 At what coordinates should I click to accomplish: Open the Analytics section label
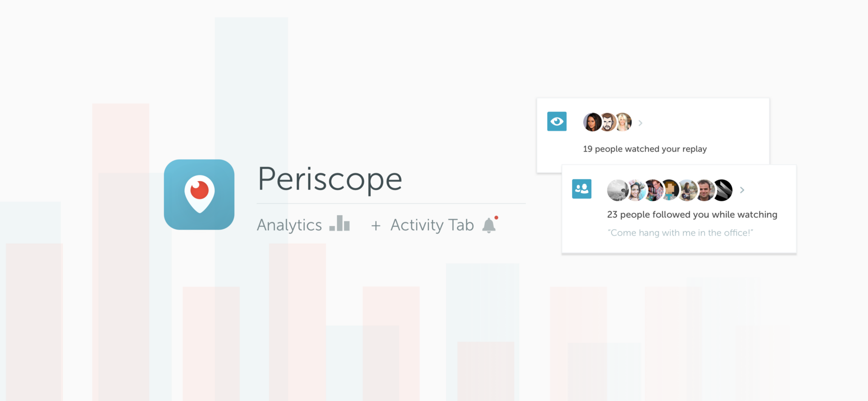[289, 225]
